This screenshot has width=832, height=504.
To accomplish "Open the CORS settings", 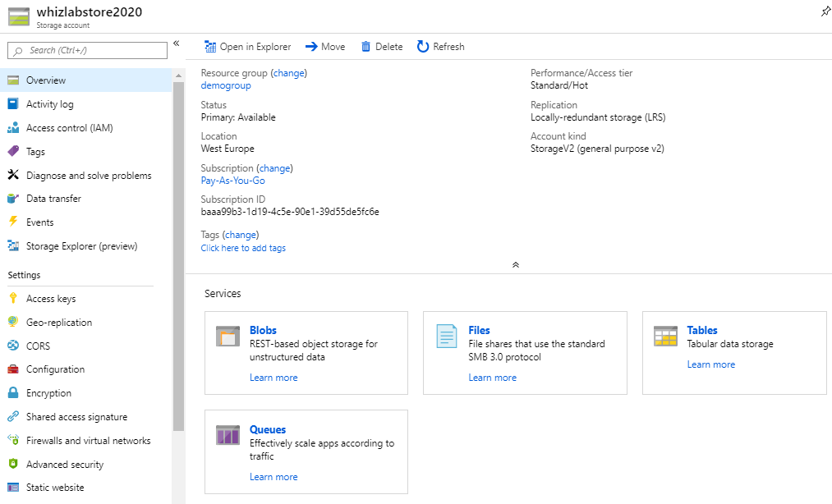I will [x=86, y=346].
